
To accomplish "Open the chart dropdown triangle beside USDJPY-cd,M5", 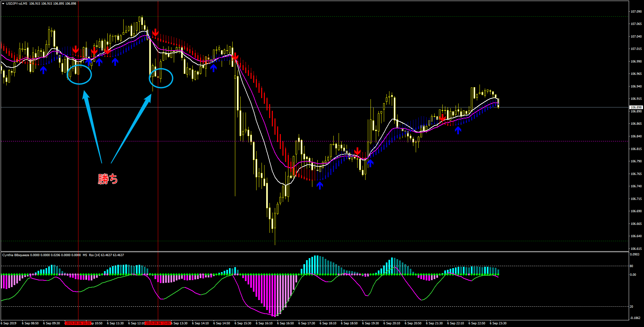I will click(x=3, y=4).
